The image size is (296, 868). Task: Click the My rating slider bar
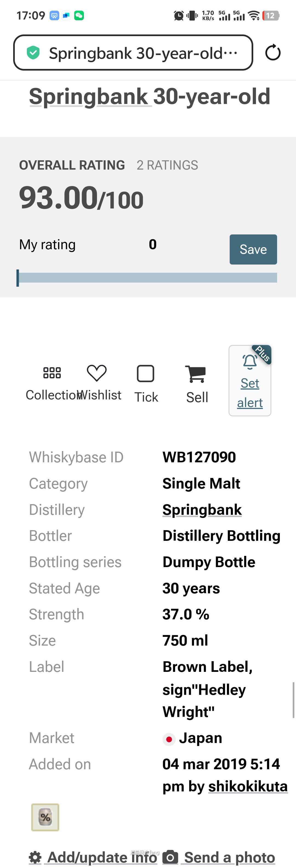(x=147, y=278)
